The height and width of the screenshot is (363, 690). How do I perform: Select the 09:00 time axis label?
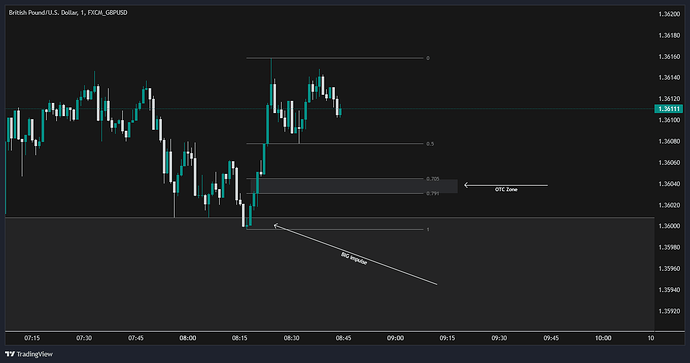click(x=395, y=338)
